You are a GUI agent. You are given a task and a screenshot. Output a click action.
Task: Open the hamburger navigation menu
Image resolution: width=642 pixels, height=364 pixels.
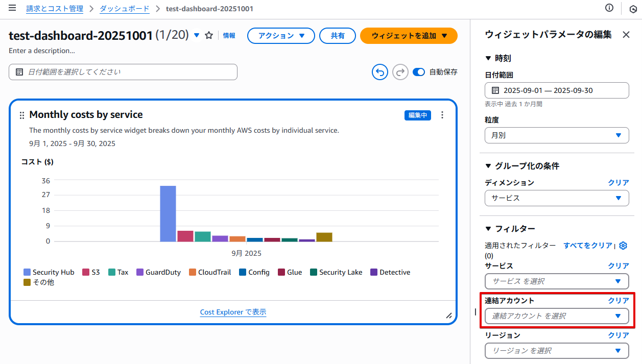point(12,8)
